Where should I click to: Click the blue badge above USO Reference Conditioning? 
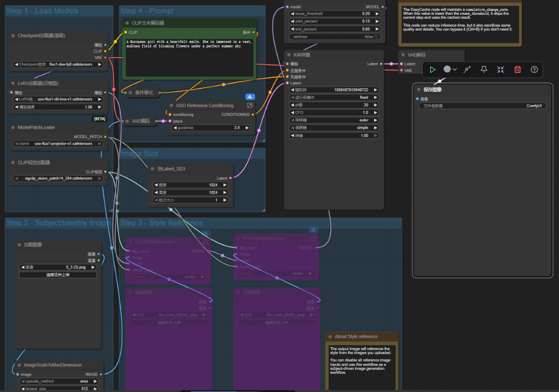pyautogui.click(x=250, y=97)
